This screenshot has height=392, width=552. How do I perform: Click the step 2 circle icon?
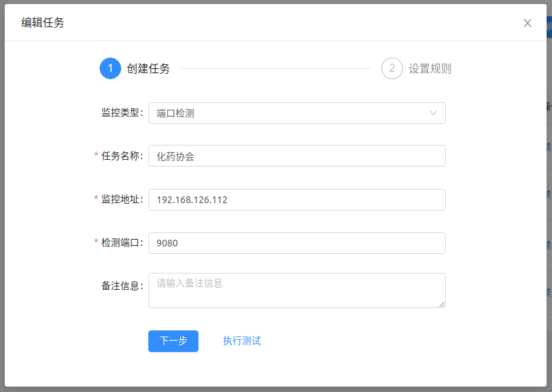pos(392,68)
